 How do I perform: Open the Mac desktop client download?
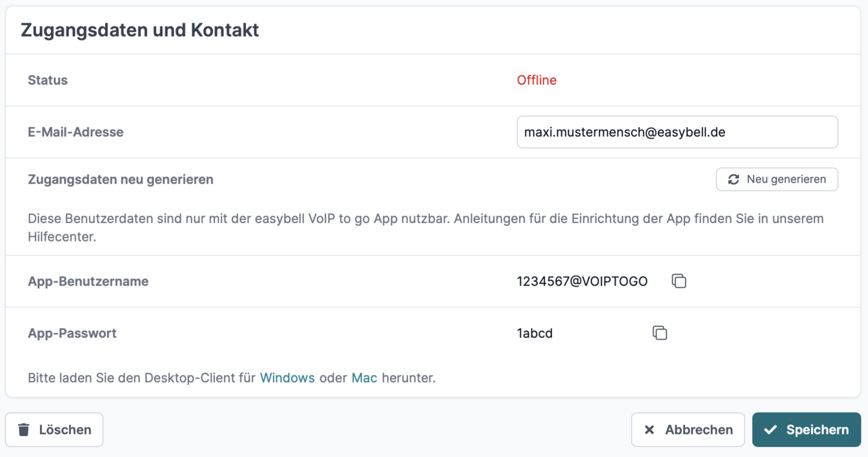[x=364, y=378]
